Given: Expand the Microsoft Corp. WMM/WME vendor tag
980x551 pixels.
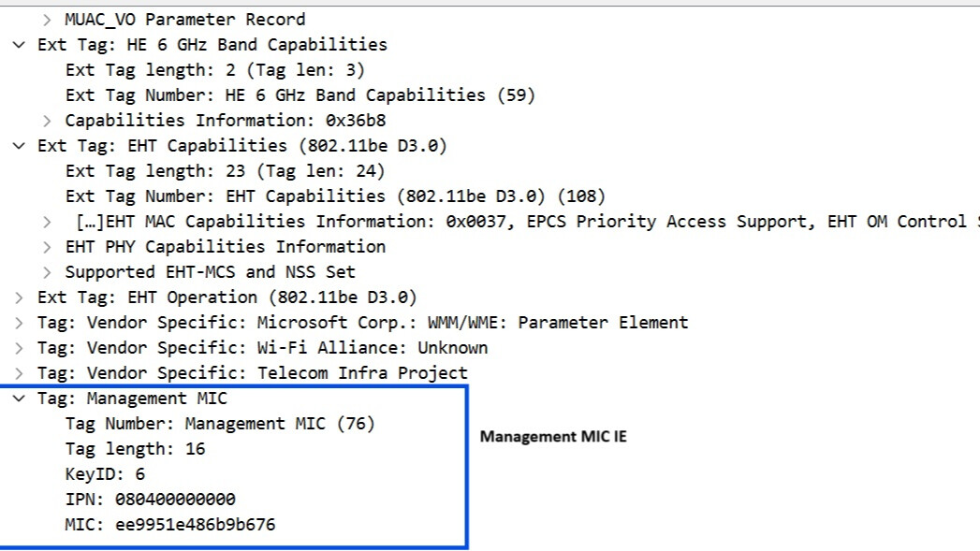Looking at the screenshot, I should (19, 323).
